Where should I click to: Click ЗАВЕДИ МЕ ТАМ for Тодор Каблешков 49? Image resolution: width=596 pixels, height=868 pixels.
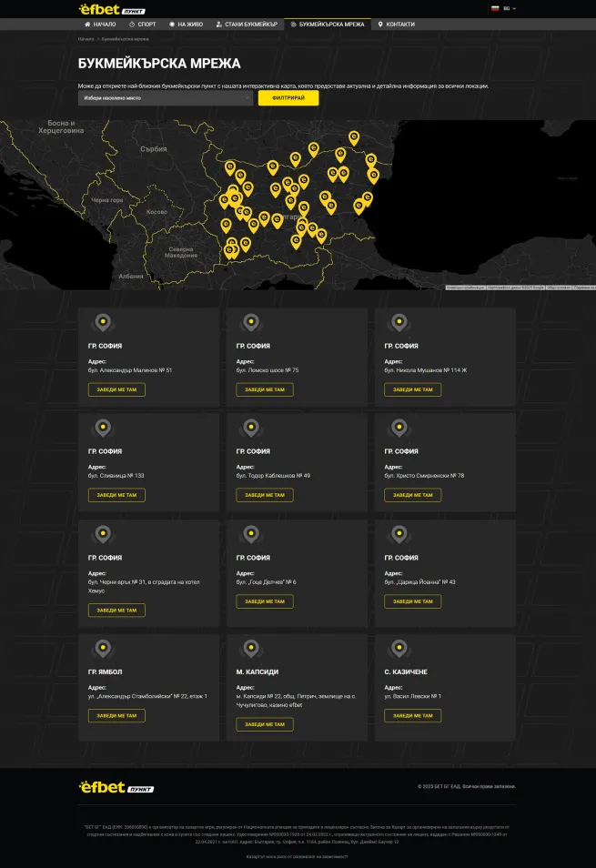(265, 495)
